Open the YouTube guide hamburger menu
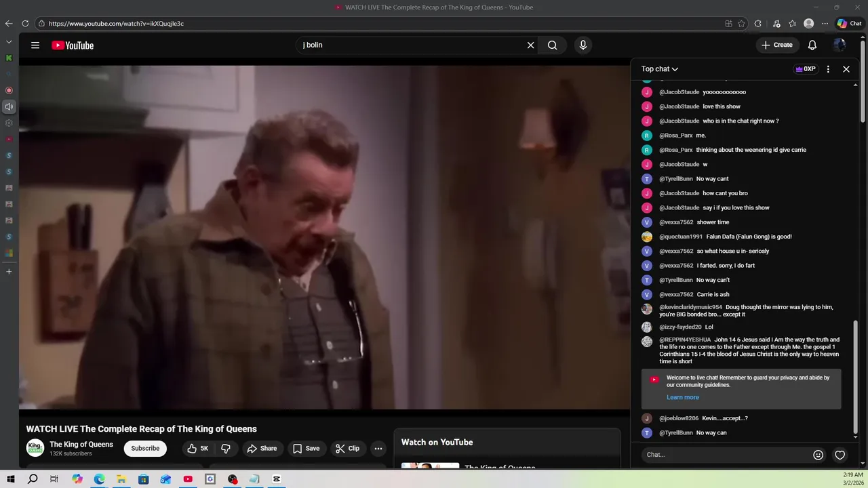Screen dimensions: 868x488 click(x=35, y=45)
